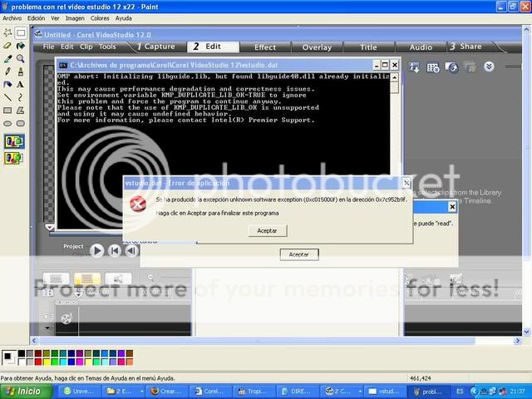Choose the Curve tool in Paint
The height and width of the screenshot is (399, 532).
click(21, 97)
